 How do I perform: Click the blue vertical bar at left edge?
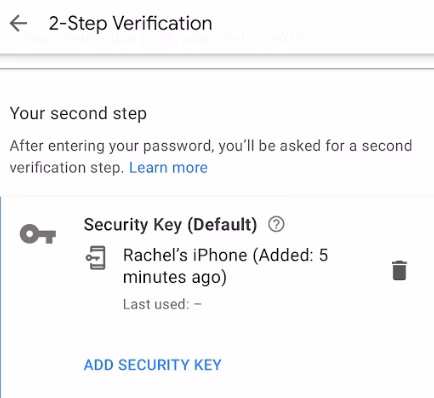1,297
